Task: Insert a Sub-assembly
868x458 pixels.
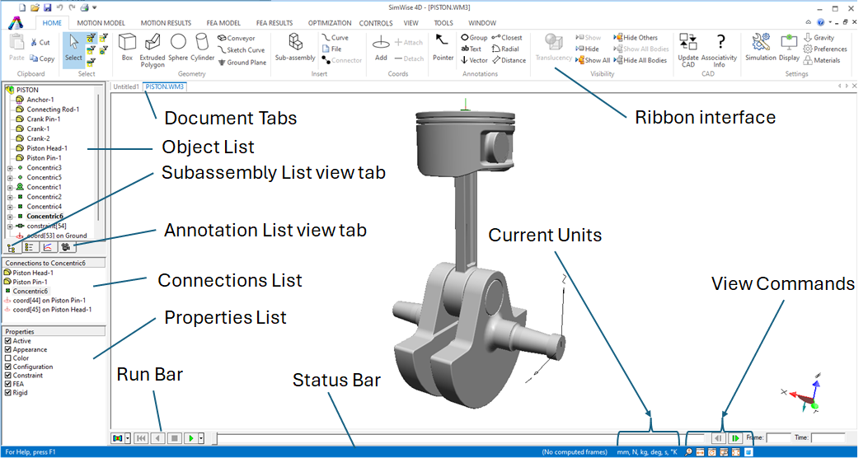Action: [x=295, y=47]
